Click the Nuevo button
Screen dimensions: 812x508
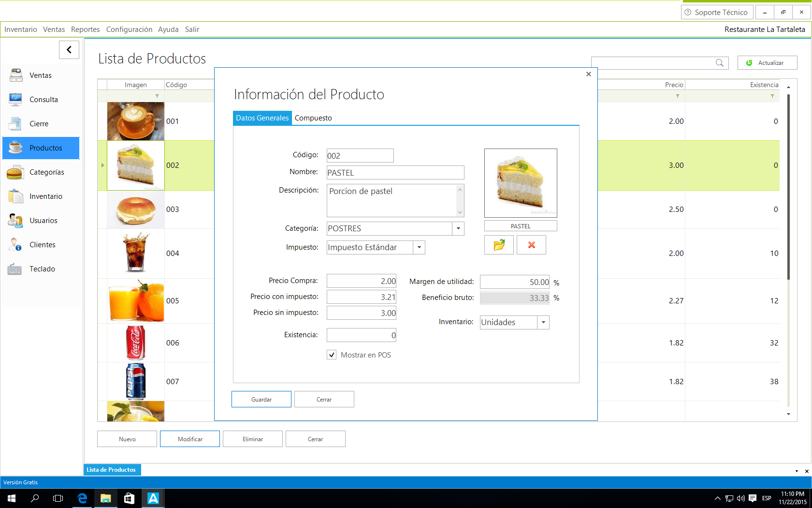pos(127,439)
